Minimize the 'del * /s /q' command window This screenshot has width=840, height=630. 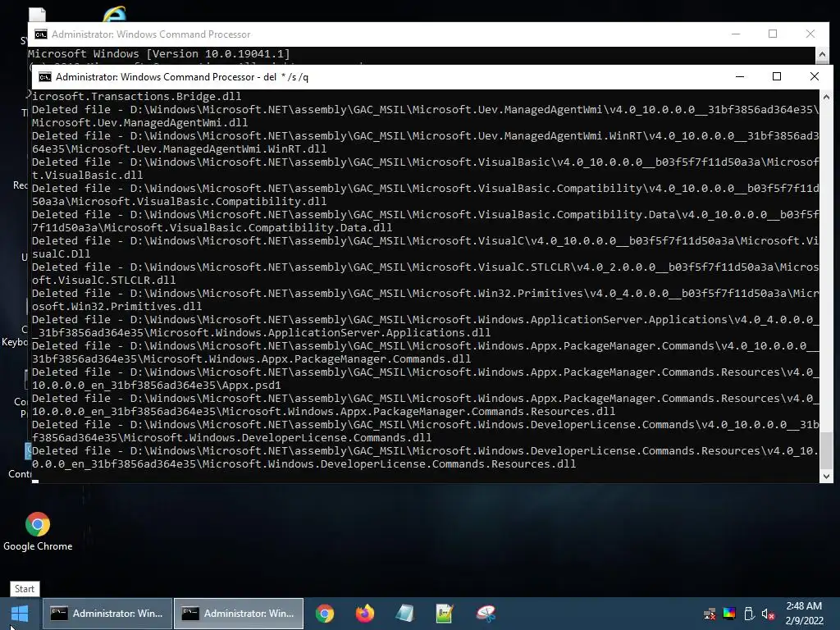740,76
